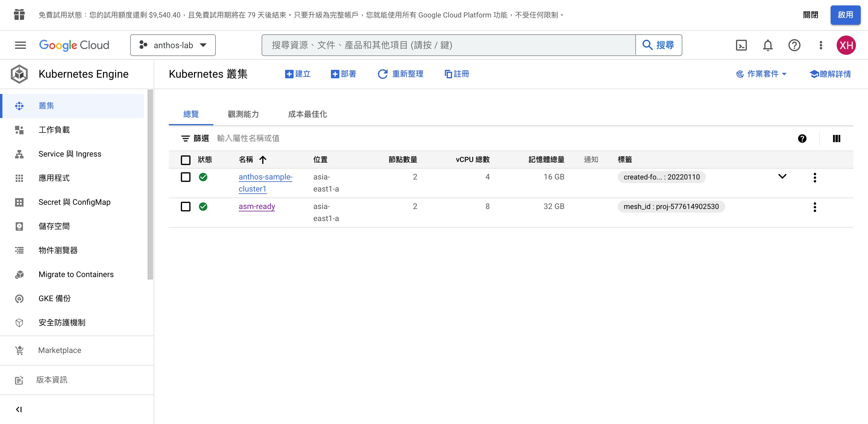
Task: Select the anthos-sample-cluster1 row checkbox
Action: [185, 177]
